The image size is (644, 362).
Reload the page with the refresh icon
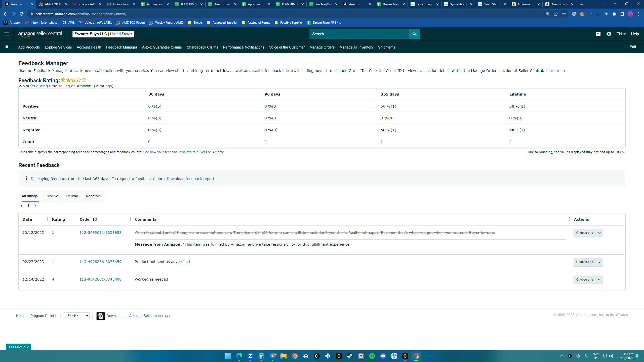click(x=22, y=14)
